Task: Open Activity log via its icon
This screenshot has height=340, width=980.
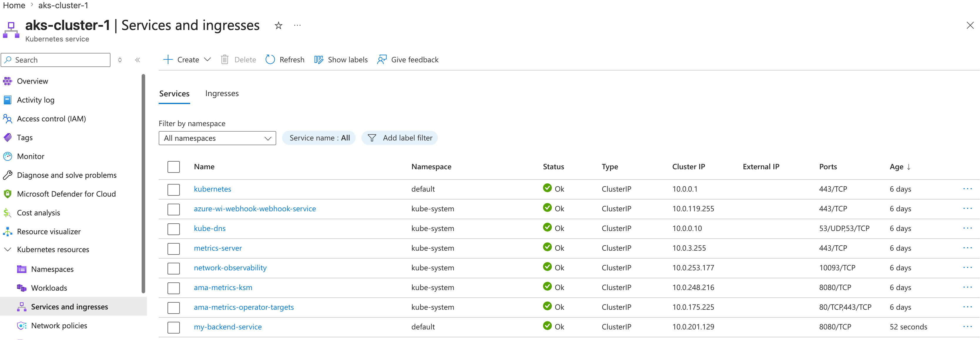Action: (x=8, y=100)
